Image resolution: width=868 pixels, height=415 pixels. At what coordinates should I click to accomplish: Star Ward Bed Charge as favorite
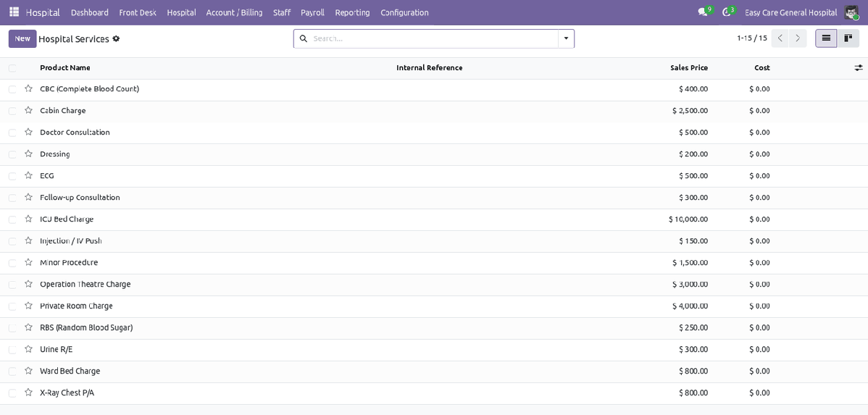point(28,371)
